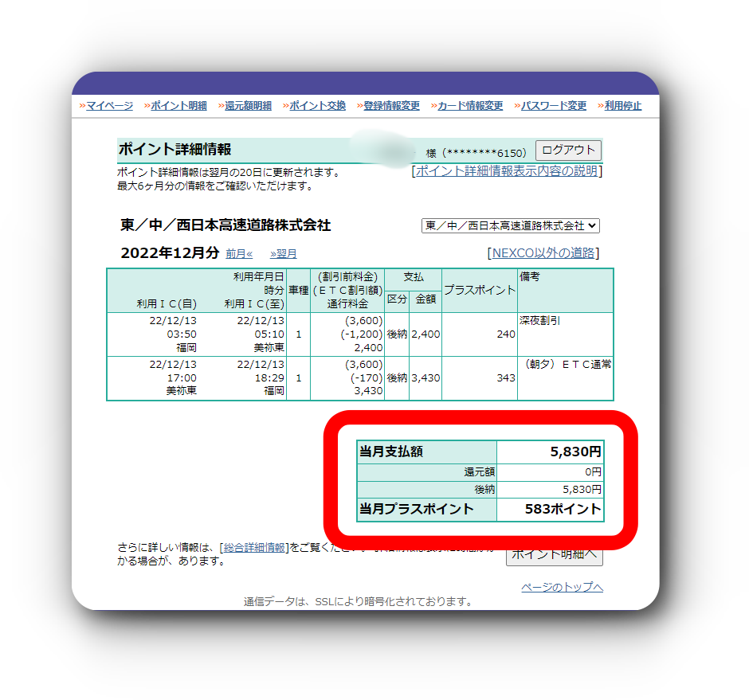Viewport: 749px width, 700px height.
Task: Click the 深夜割引 remark in first row
Action: coord(541,320)
